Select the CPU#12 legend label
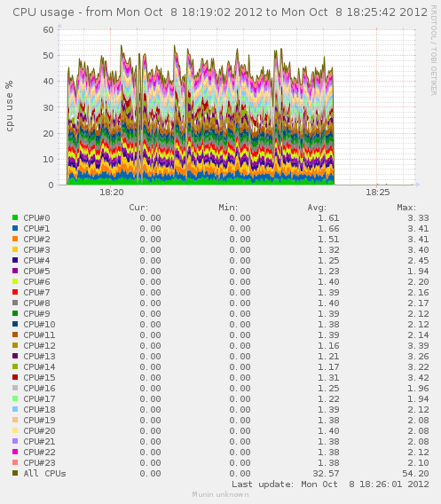 coord(39,345)
